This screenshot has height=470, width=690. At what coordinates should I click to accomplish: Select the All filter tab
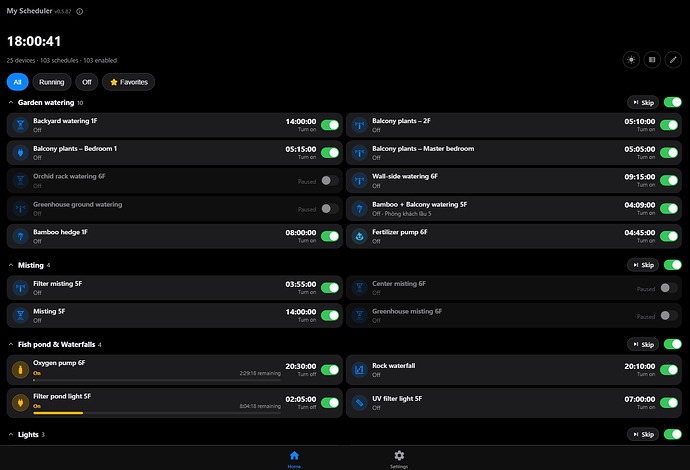[18, 82]
